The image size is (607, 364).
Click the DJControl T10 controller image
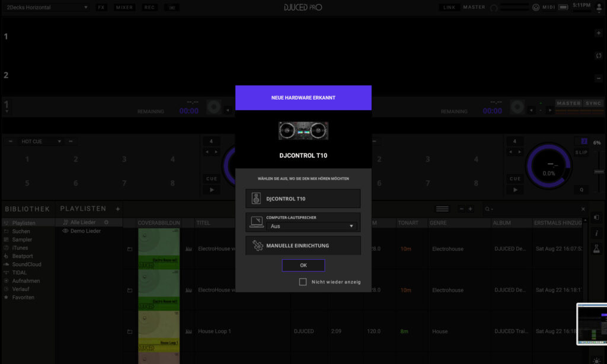tap(303, 130)
